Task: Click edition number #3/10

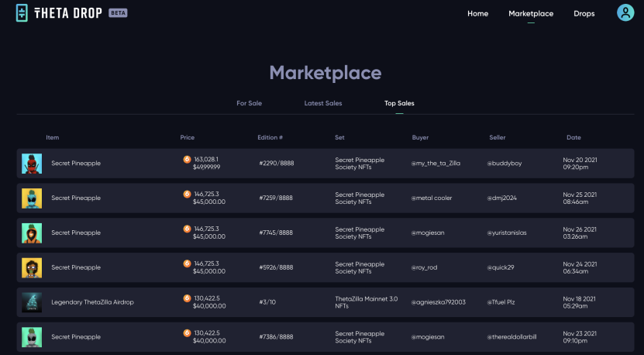Action: [267, 302]
